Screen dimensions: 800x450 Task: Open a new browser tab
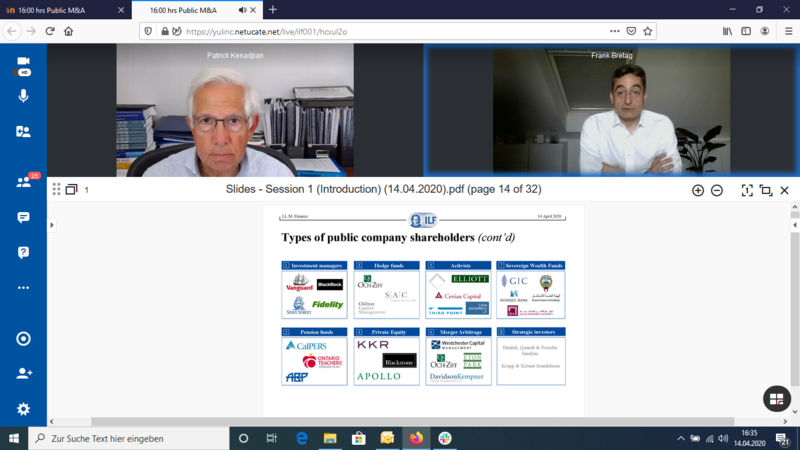pyautogui.click(x=273, y=10)
